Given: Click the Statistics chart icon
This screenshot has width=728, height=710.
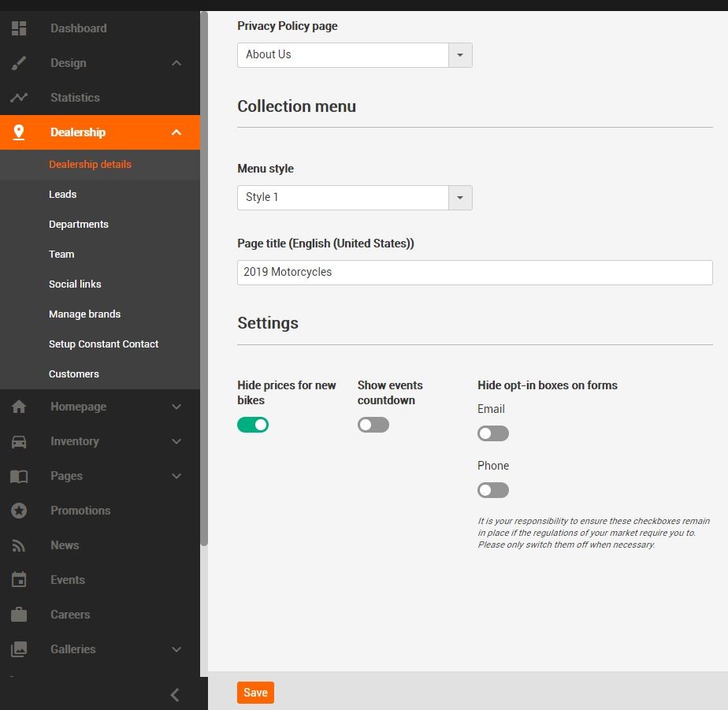Looking at the screenshot, I should (x=19, y=98).
